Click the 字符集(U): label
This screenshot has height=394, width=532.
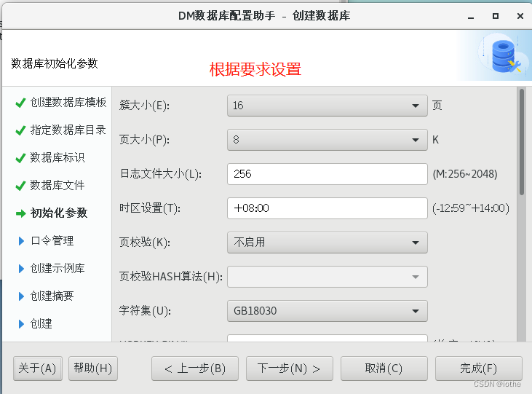coord(145,311)
